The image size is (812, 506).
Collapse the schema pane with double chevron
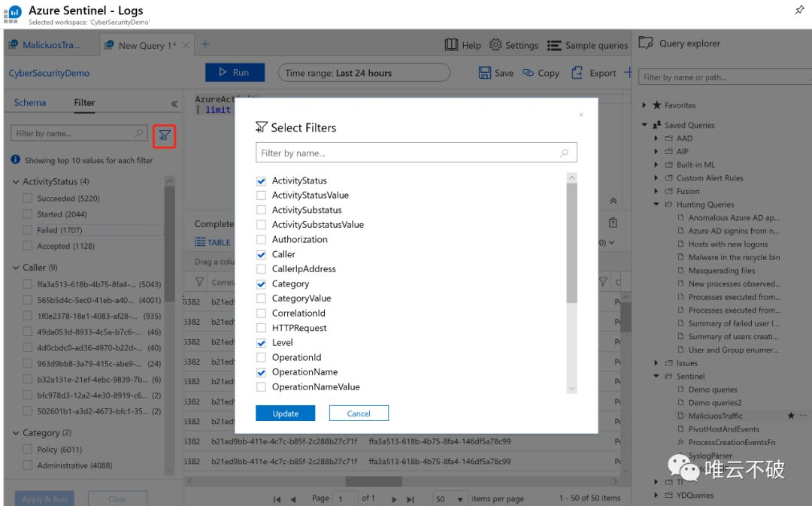(x=174, y=104)
